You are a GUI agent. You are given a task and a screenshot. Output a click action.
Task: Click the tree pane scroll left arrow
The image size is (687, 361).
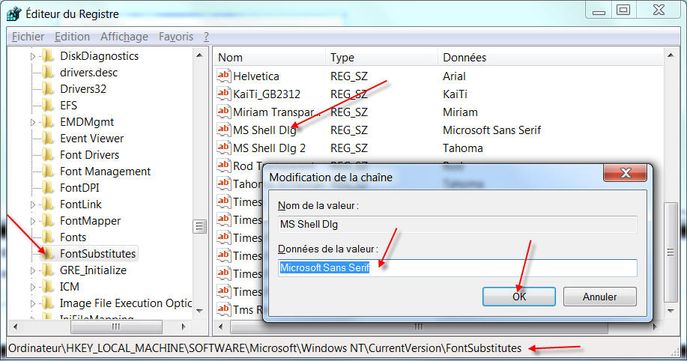pyautogui.click(x=16, y=326)
